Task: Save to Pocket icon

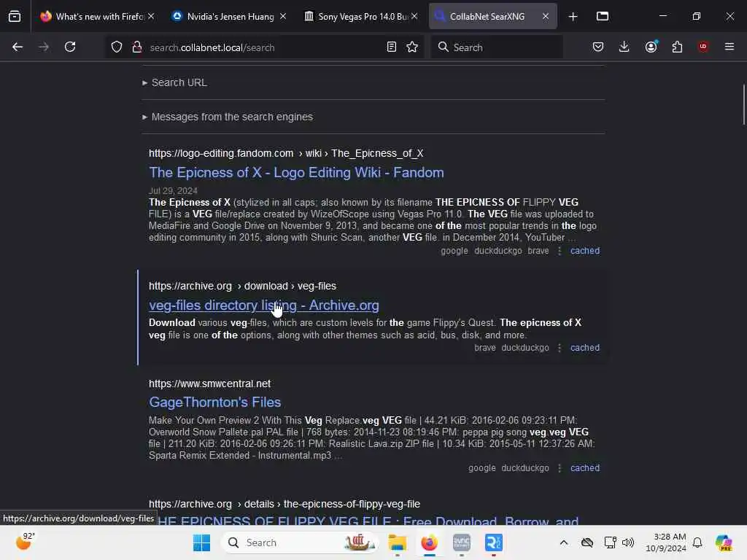Action: point(598,47)
